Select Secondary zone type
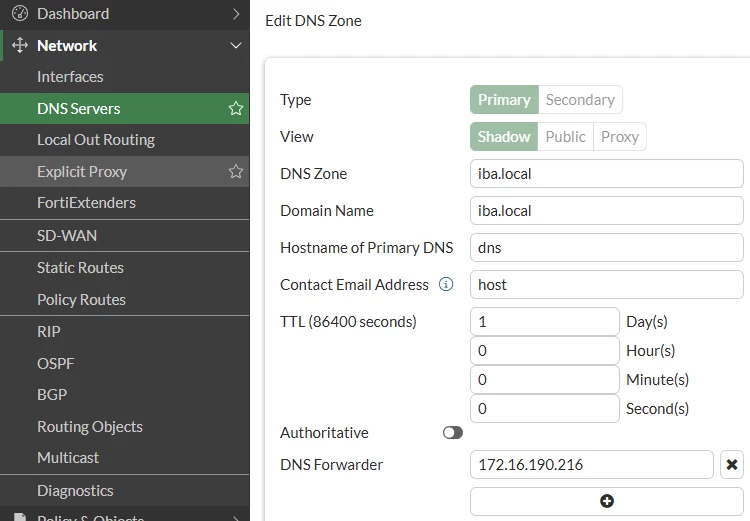This screenshot has width=750, height=521. pos(580,100)
